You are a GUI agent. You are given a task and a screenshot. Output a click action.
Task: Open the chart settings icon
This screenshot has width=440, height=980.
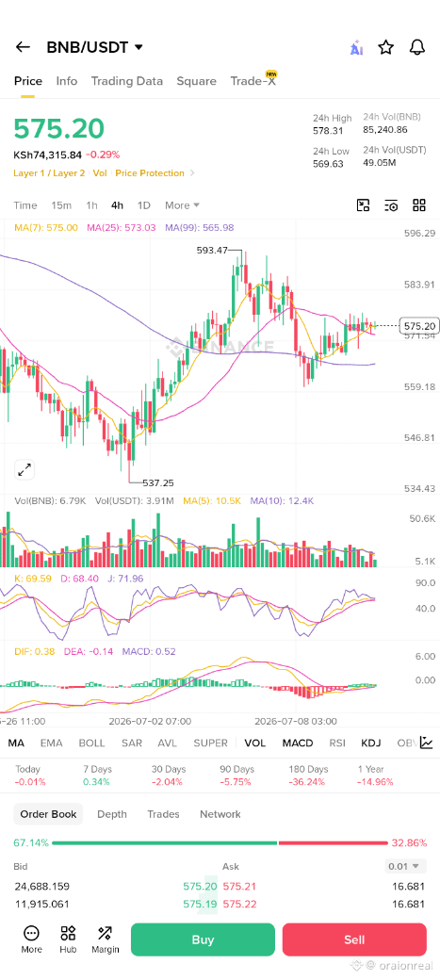coord(391,205)
